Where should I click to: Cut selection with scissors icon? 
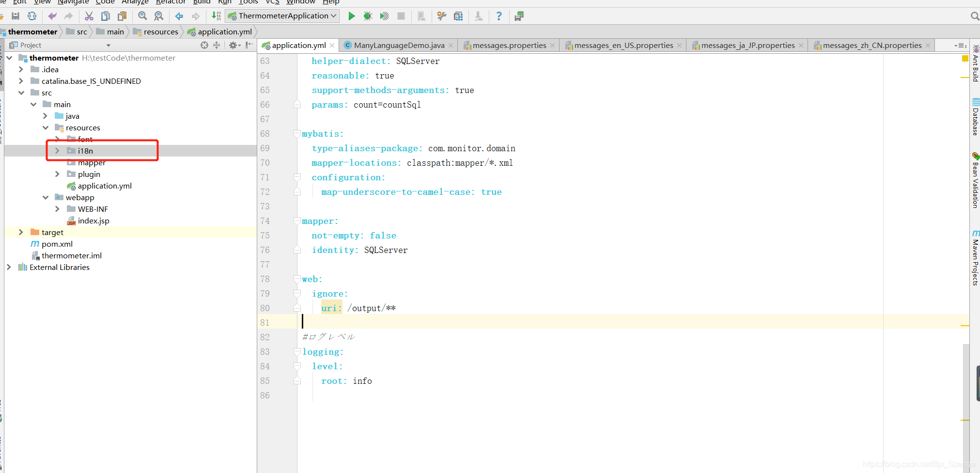89,16
